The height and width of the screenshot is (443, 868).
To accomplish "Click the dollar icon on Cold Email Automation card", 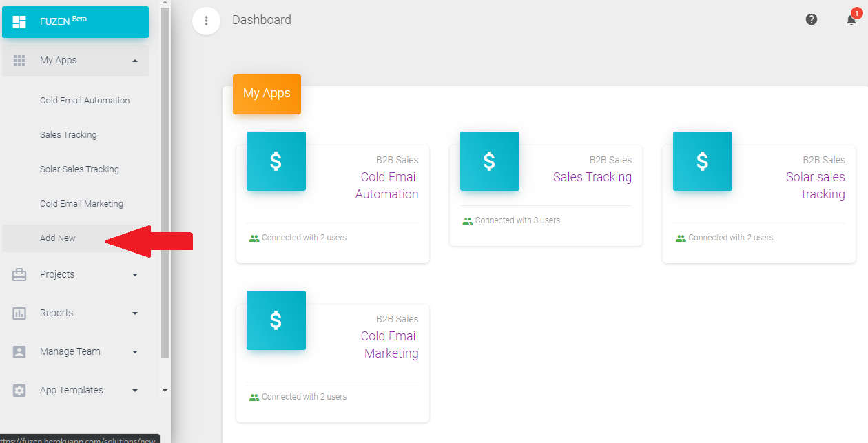I will coord(276,161).
